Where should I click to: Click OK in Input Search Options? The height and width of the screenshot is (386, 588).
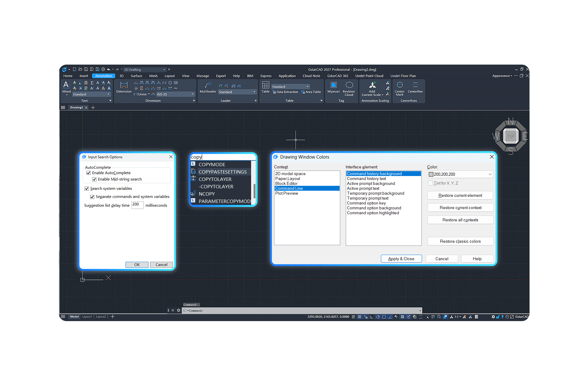click(x=137, y=265)
